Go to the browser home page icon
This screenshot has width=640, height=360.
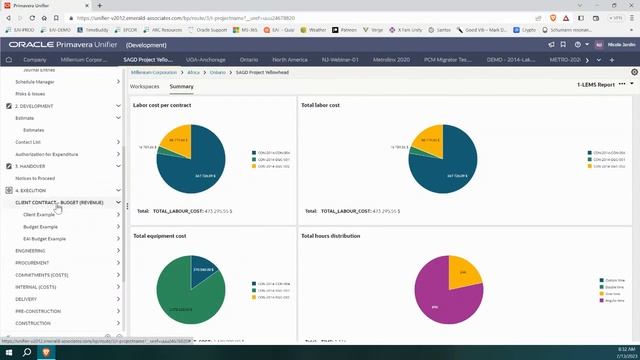pyautogui.click(x=44, y=18)
